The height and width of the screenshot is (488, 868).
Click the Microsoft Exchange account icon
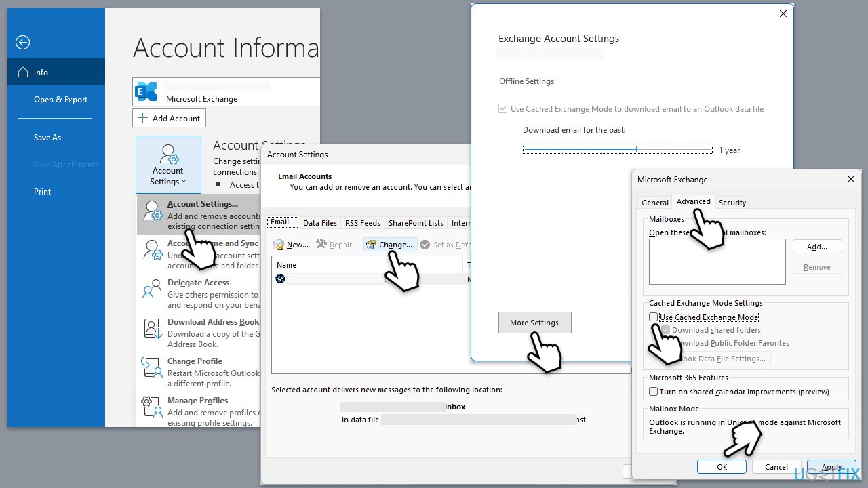coord(146,91)
